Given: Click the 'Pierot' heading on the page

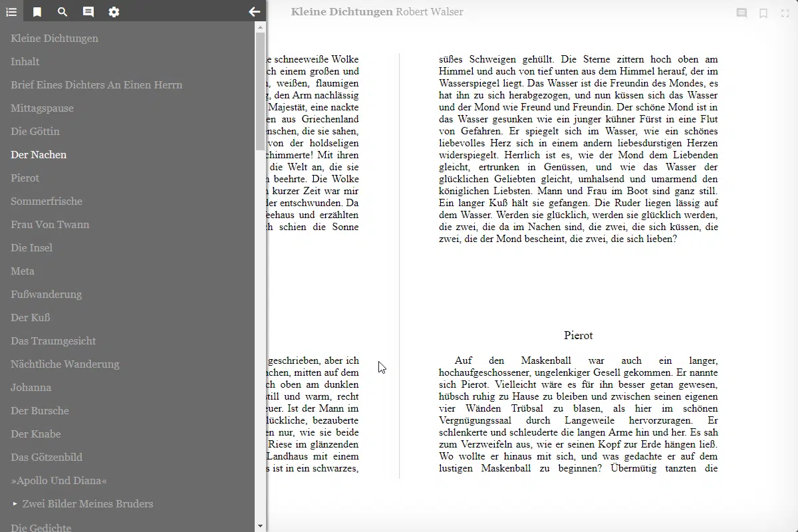Looking at the screenshot, I should pos(579,335).
